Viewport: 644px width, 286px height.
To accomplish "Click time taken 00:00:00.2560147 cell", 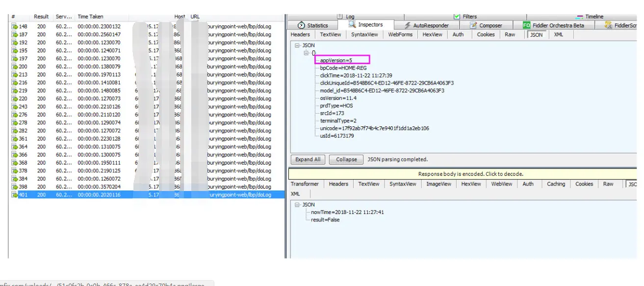I will pyautogui.click(x=99, y=34).
